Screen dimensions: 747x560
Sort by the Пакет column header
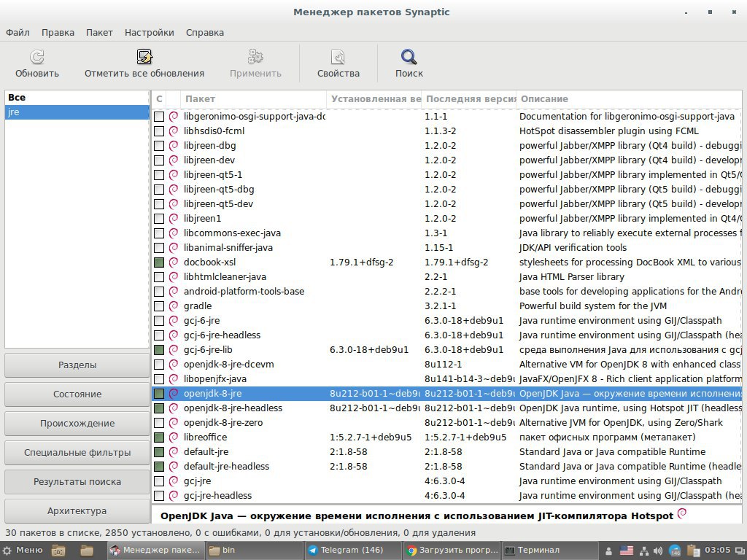(253, 99)
